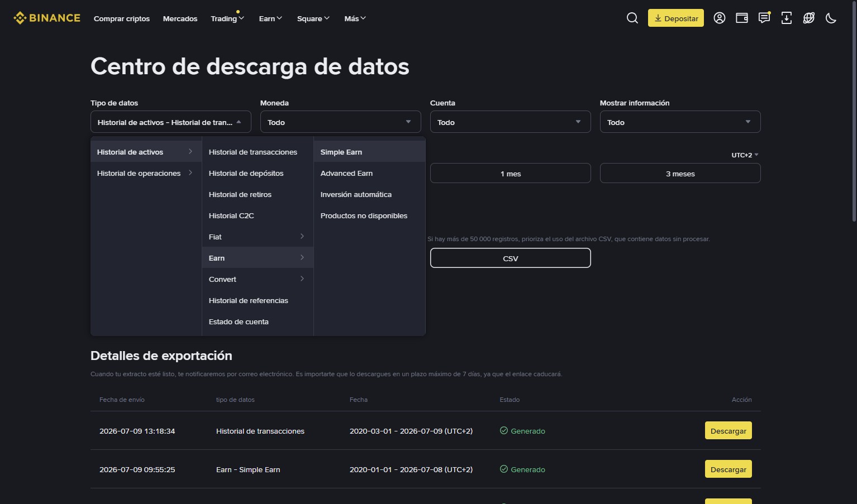Download the Historial de transacciones export
The image size is (857, 504).
click(x=729, y=430)
